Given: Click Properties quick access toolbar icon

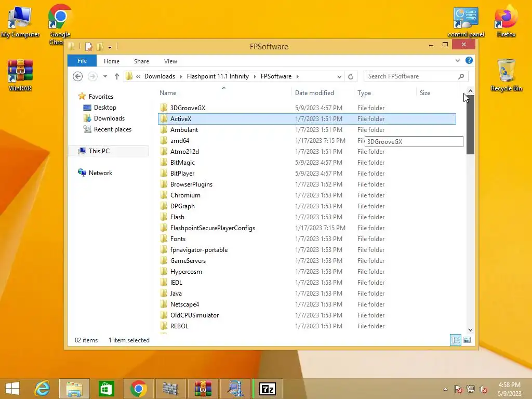Looking at the screenshot, I should (88, 47).
